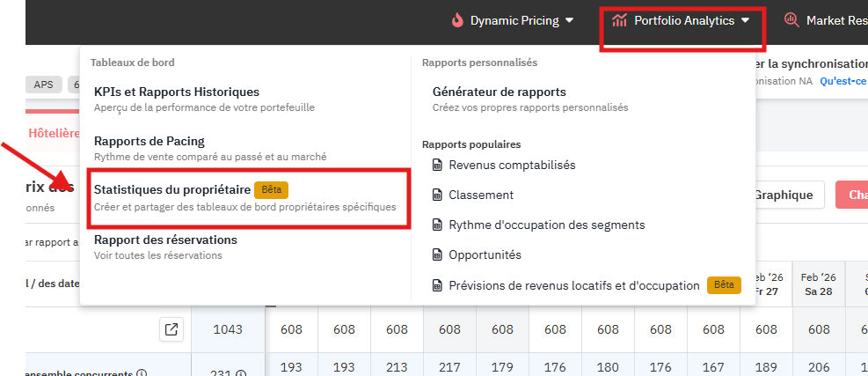Click the Graphique button

[783, 195]
